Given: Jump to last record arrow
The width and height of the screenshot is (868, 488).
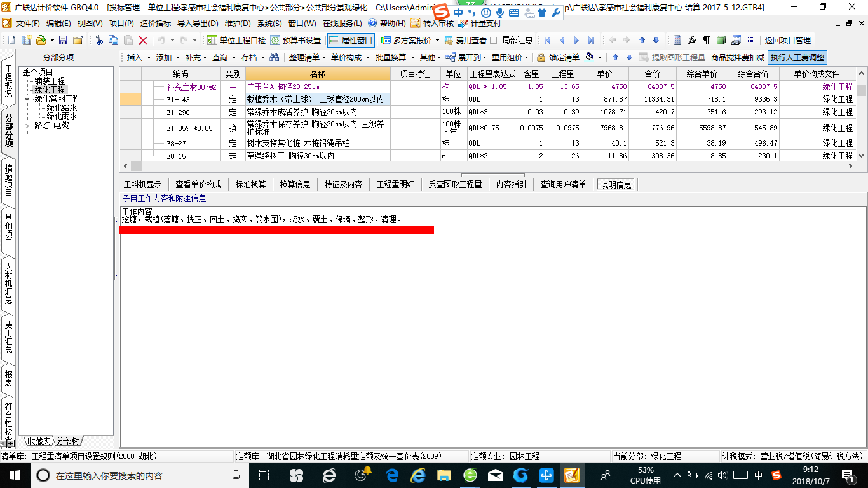Looking at the screenshot, I should tap(591, 40).
